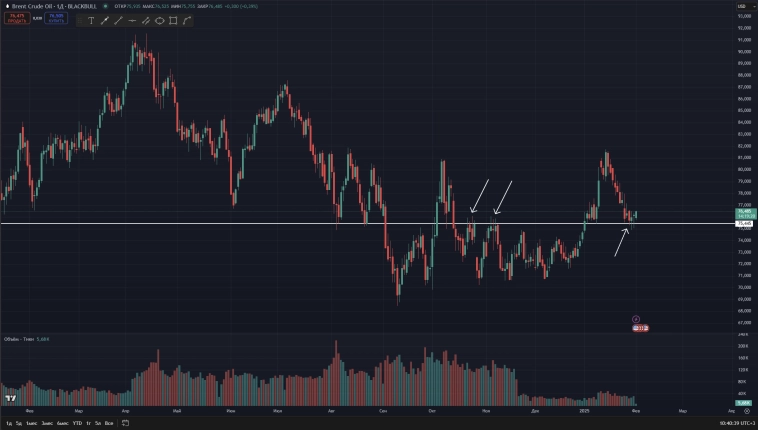Image resolution: width=758 pixels, height=430 pixels.
Task: Grab the drawing toolbar drag handle
Action: click(80, 20)
